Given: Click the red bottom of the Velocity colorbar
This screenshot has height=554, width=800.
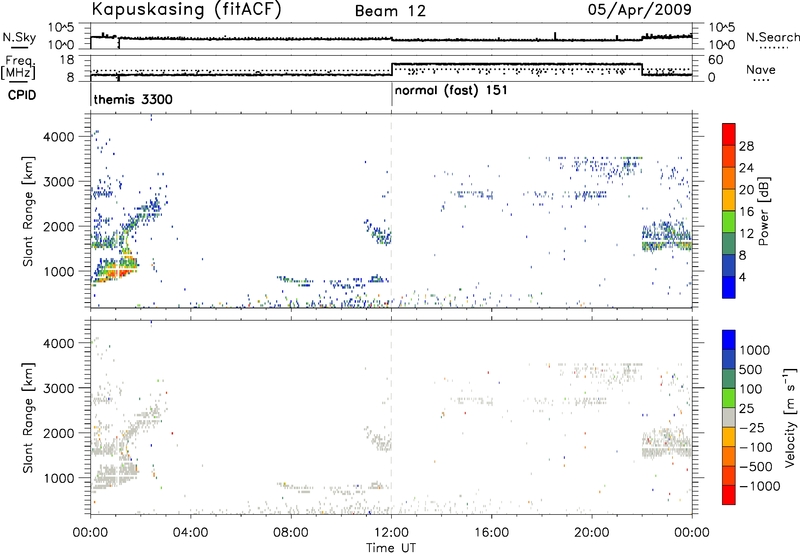Looking at the screenshot, I should [x=729, y=495].
